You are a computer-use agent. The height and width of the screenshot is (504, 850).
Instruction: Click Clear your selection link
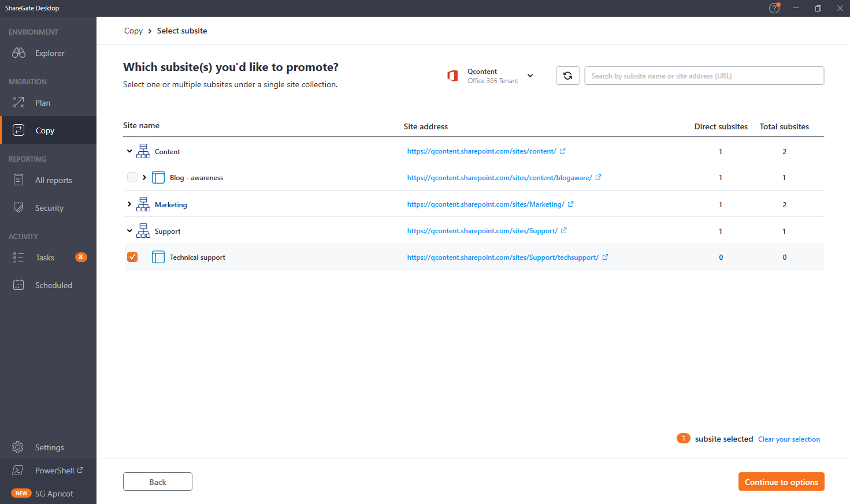789,439
